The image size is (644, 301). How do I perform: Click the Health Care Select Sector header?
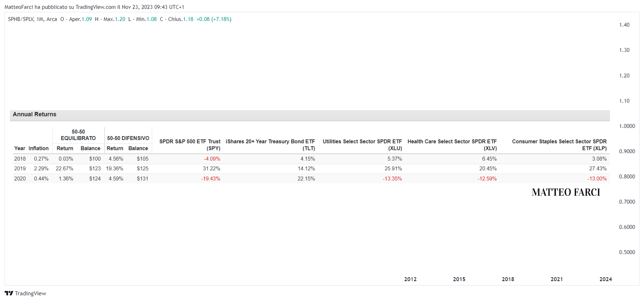point(452,145)
